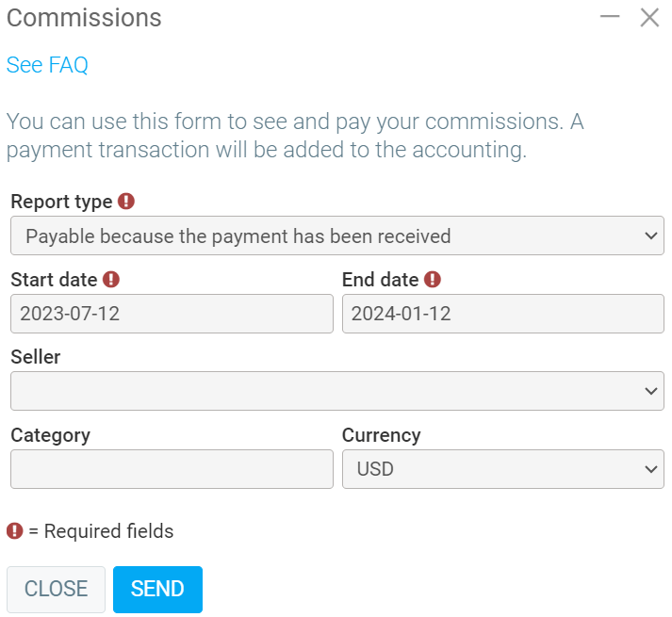Click the required fields legend icon
Image resolution: width=672 pixels, height=617 pixels.
(14, 531)
